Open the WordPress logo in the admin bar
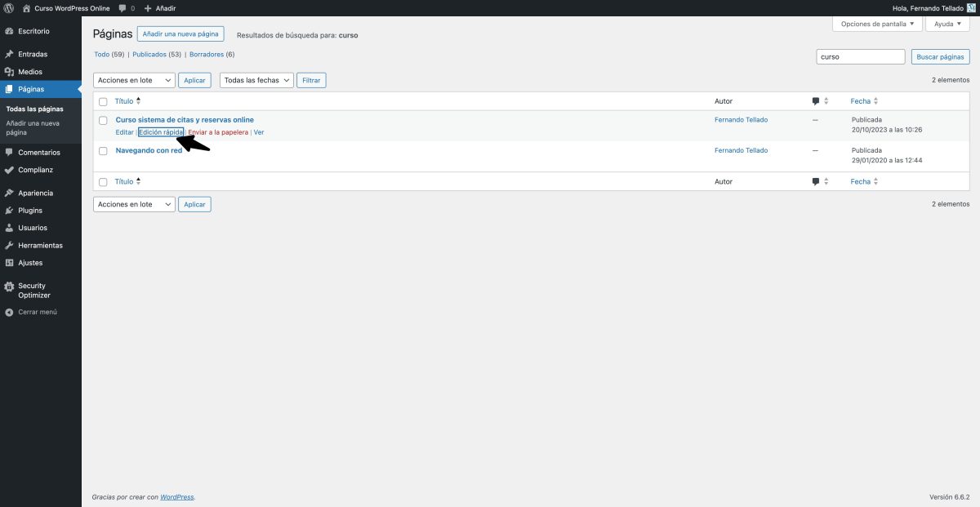The image size is (980, 507). (x=10, y=8)
